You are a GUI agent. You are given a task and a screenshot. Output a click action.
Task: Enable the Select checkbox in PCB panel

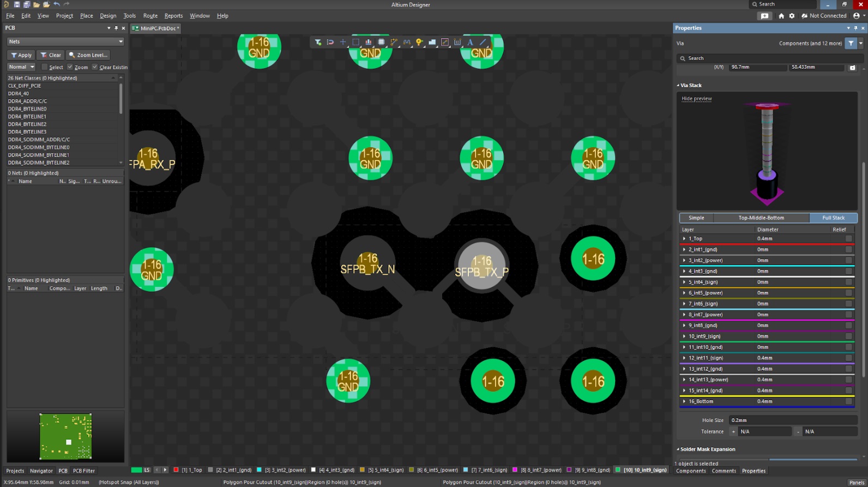coord(45,67)
